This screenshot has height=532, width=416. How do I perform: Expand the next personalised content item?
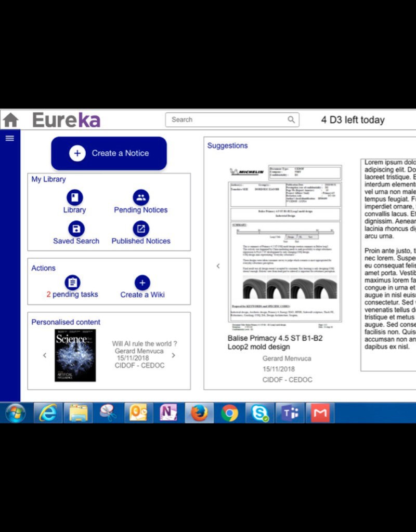[x=174, y=355]
